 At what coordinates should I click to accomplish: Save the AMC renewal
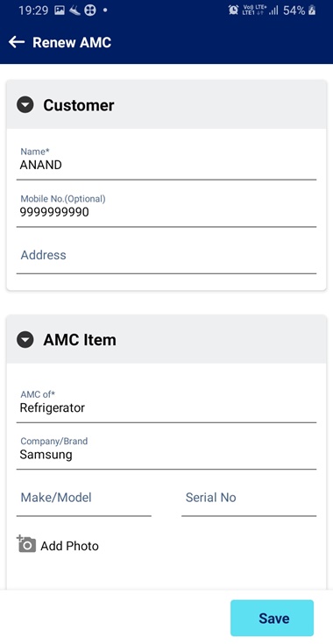[272, 618]
